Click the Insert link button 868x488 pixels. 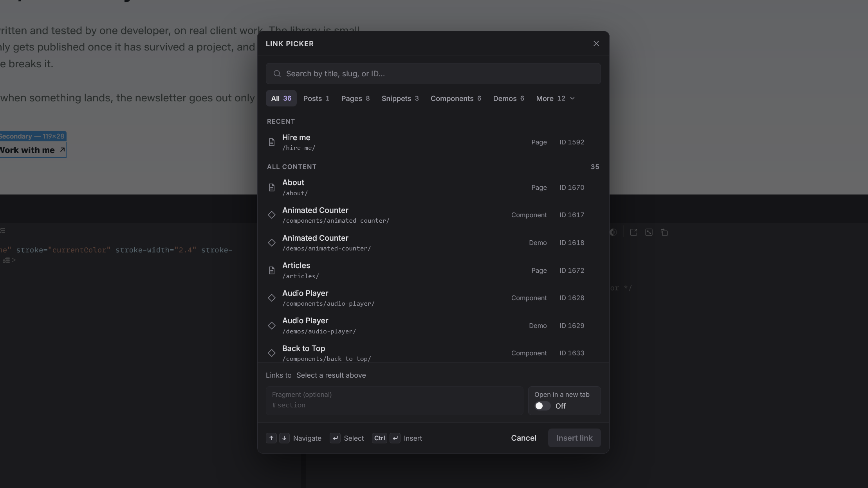tap(574, 438)
